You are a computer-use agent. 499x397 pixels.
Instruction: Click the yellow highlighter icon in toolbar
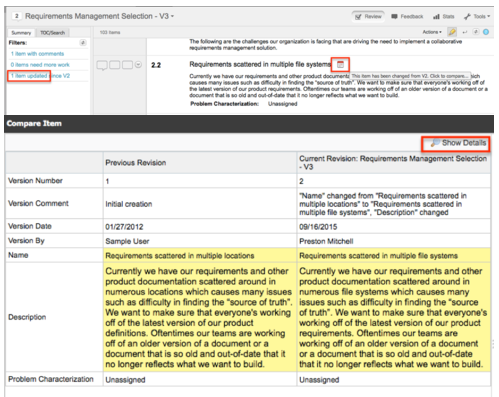(452, 32)
